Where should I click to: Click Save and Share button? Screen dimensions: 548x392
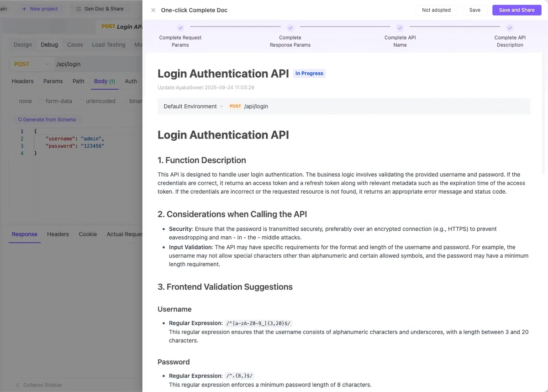[x=516, y=10]
